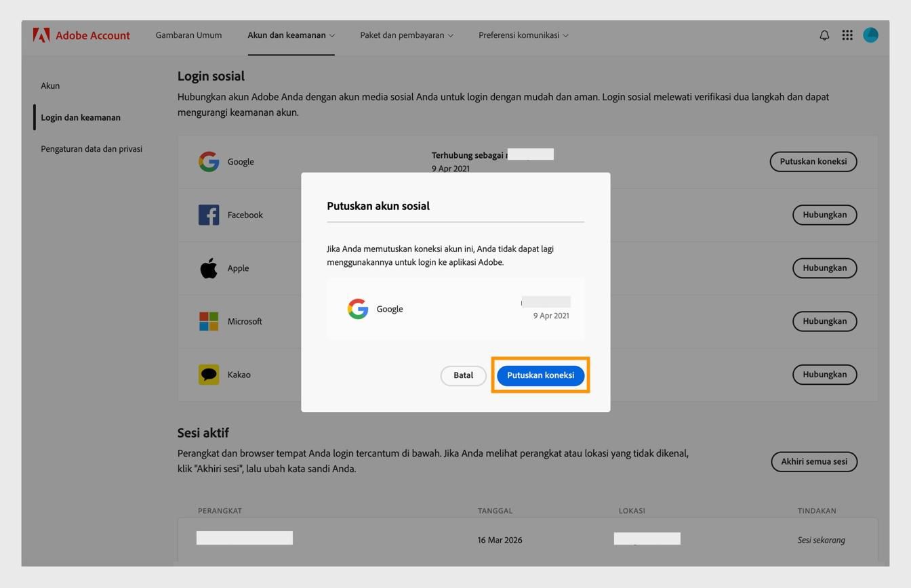Select Akun in the sidebar
The height and width of the screenshot is (588, 911).
click(49, 85)
